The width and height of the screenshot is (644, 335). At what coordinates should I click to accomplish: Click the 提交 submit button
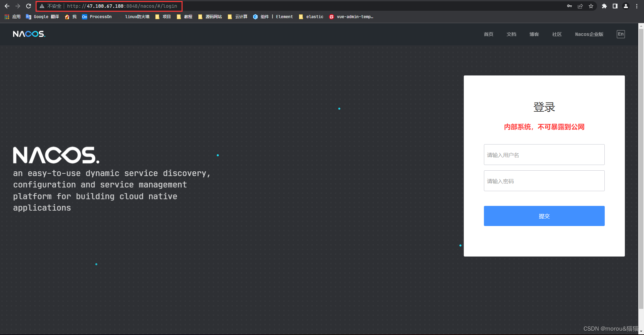[x=544, y=216]
